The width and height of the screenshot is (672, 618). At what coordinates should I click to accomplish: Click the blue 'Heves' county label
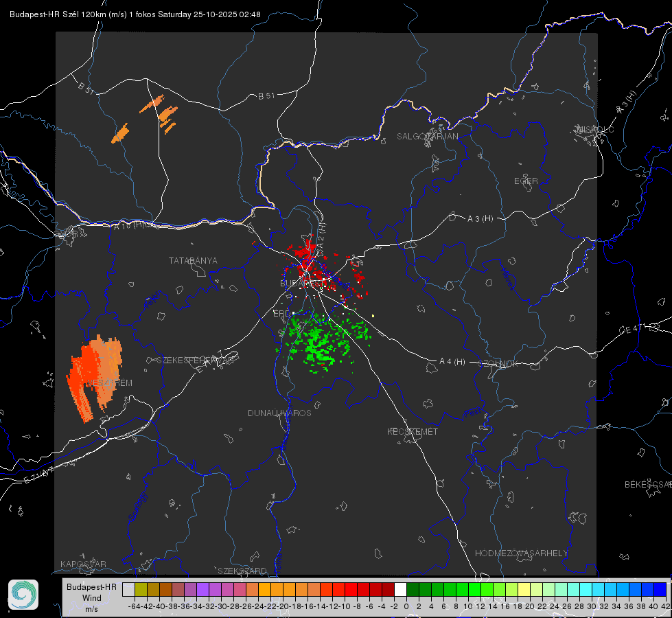508,279
